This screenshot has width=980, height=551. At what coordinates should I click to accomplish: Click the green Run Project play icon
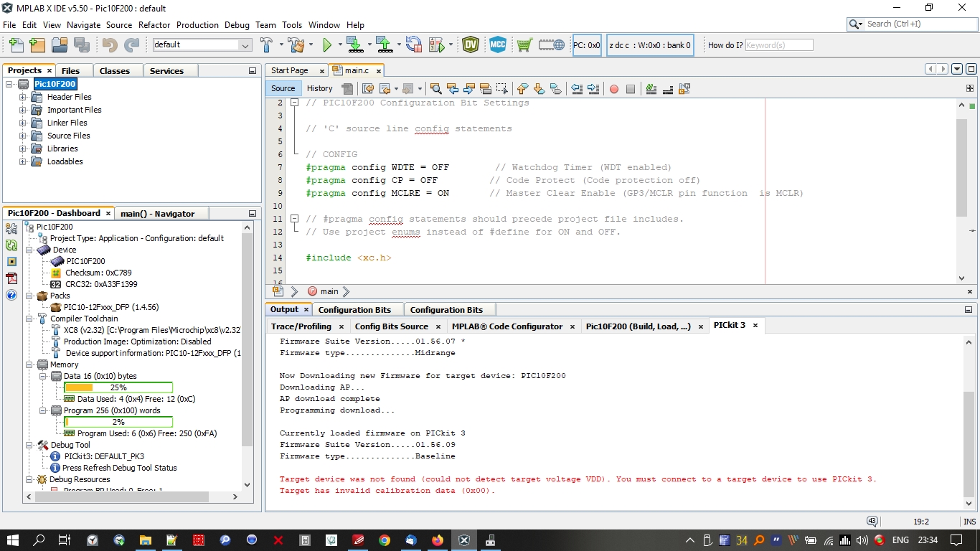pyautogui.click(x=327, y=45)
